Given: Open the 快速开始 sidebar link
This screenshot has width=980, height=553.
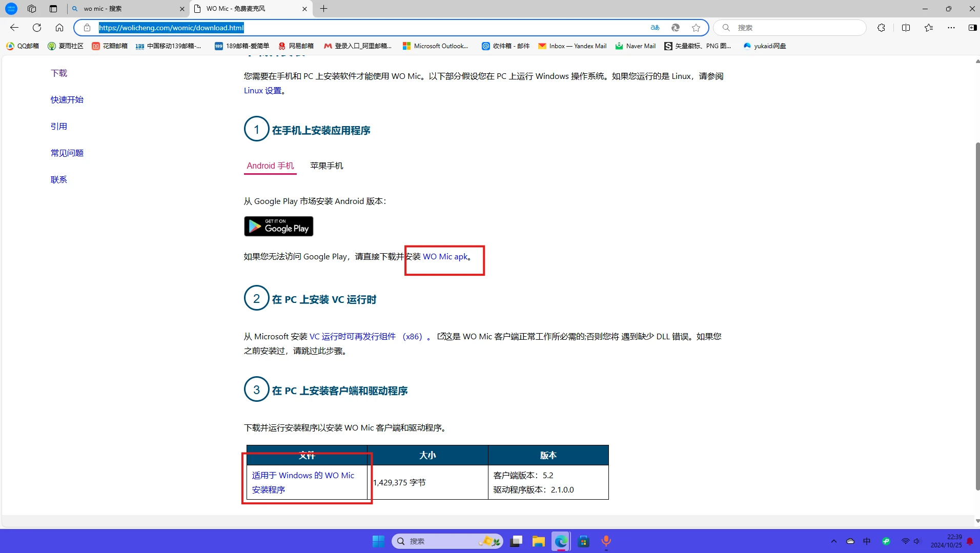Looking at the screenshot, I should coord(67,100).
